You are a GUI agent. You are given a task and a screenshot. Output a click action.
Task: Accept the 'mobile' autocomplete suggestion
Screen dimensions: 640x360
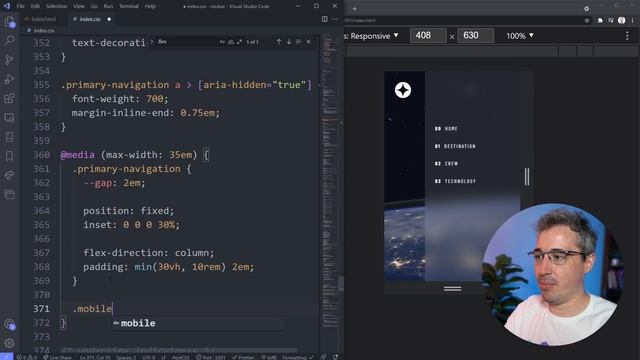(198, 323)
